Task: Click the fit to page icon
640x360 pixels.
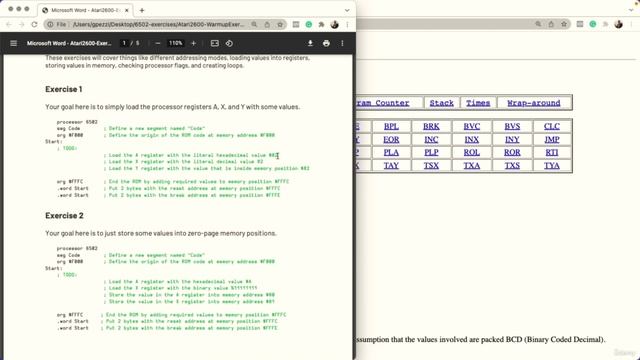Action: pyautogui.click(x=215, y=43)
